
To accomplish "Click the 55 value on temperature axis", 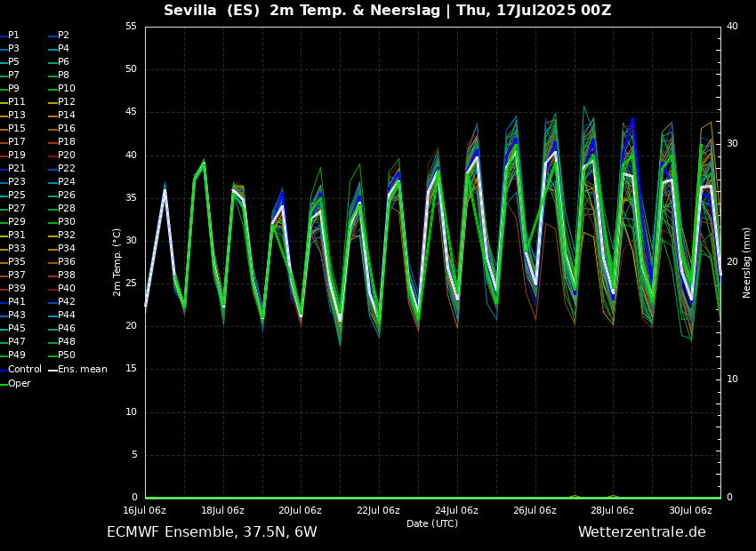I will 131,27.
